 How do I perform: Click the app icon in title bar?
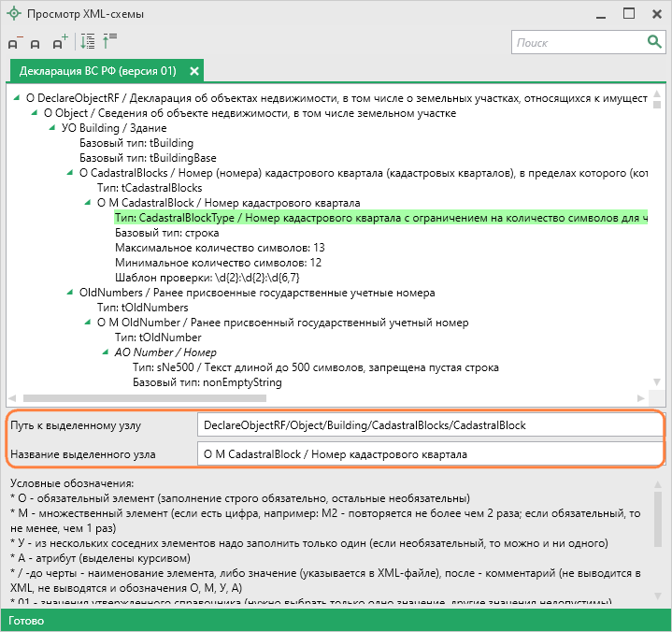tap(14, 14)
